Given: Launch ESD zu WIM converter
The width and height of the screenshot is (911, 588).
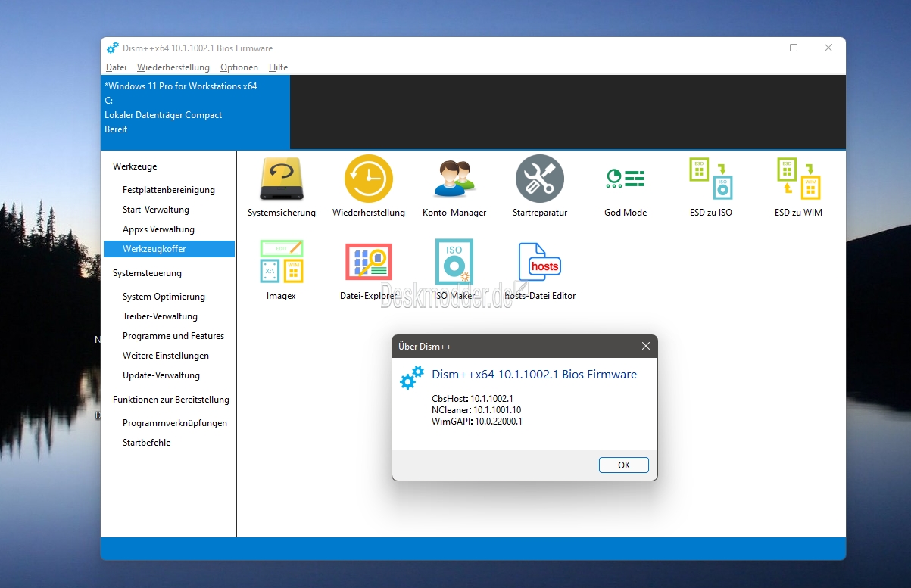Looking at the screenshot, I should coord(798,188).
